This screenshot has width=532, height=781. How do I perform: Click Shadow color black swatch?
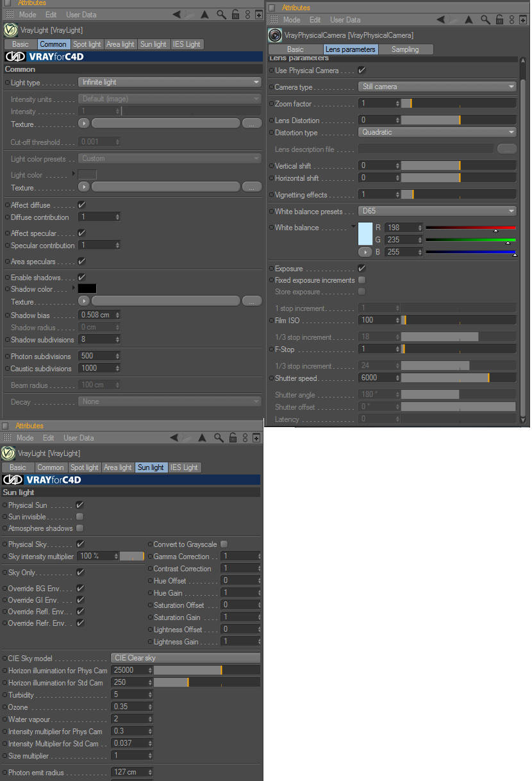click(x=87, y=289)
